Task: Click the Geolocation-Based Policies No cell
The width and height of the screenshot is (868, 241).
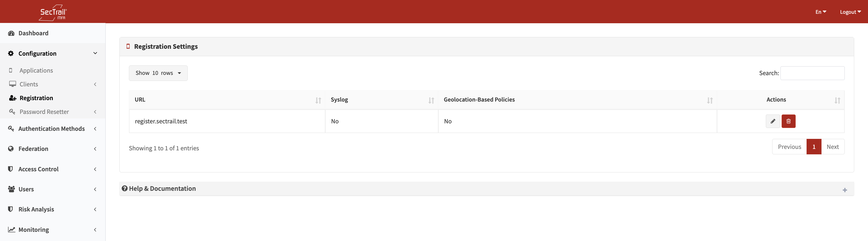Action: 577,121
